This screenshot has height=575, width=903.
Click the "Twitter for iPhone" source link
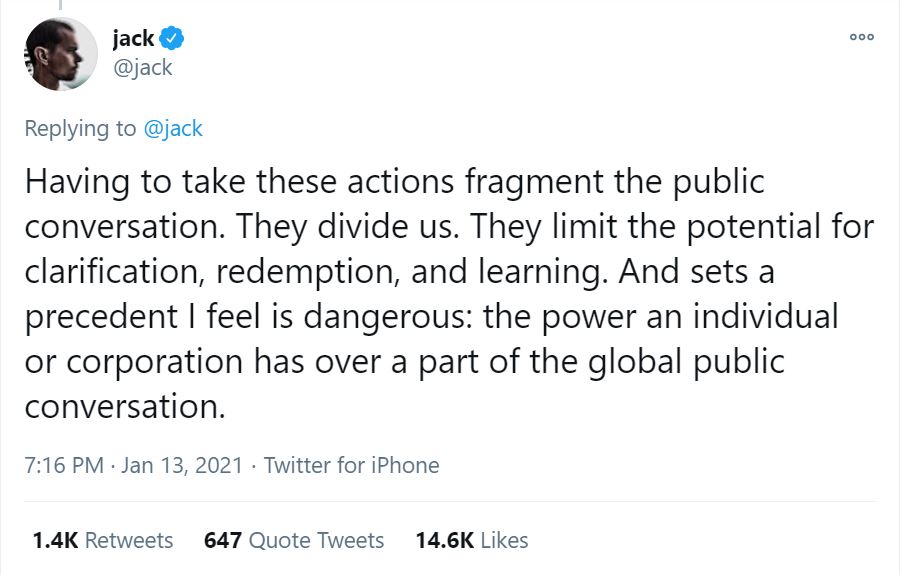tap(351, 465)
